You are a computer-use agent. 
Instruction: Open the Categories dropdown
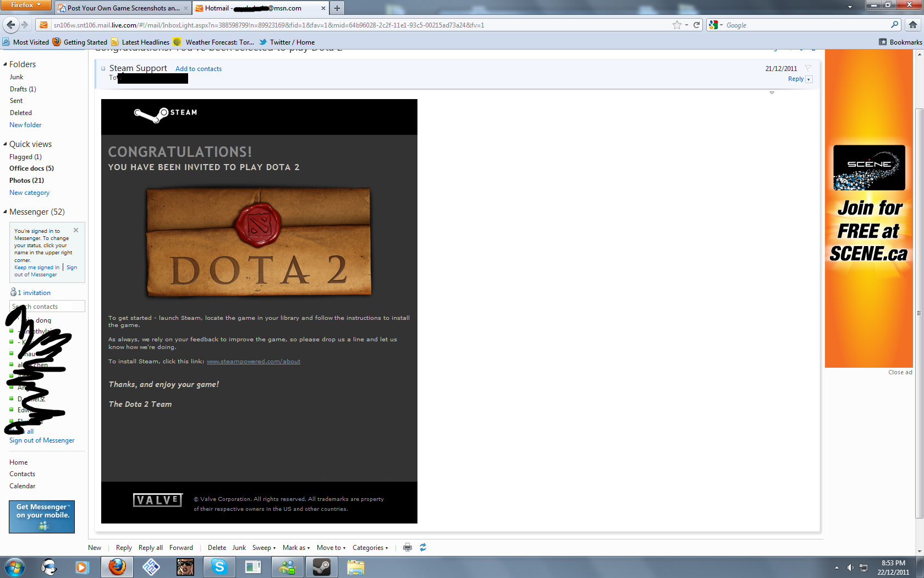pos(370,548)
